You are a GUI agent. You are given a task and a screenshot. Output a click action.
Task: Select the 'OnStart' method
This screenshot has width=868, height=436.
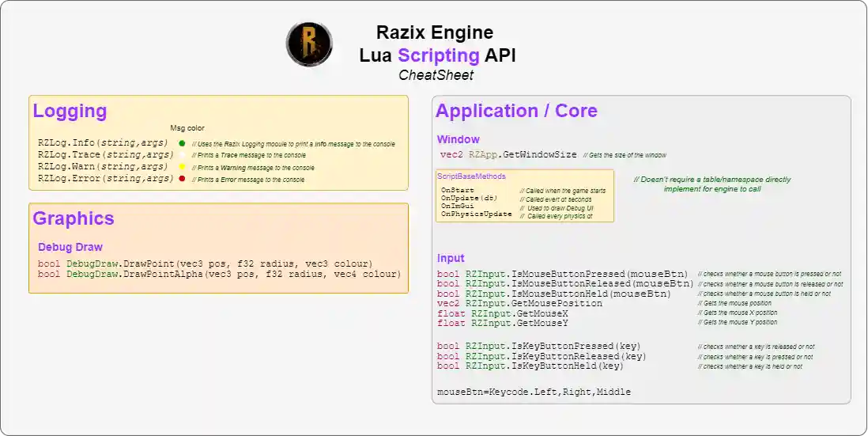tap(457, 190)
